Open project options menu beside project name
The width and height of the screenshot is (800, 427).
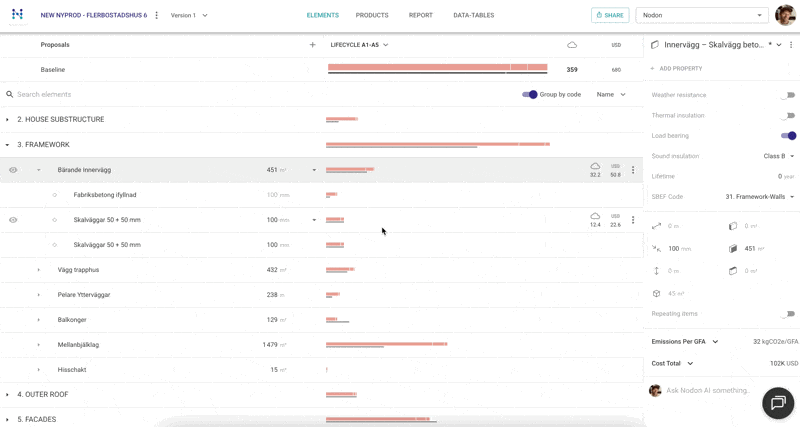click(x=157, y=16)
